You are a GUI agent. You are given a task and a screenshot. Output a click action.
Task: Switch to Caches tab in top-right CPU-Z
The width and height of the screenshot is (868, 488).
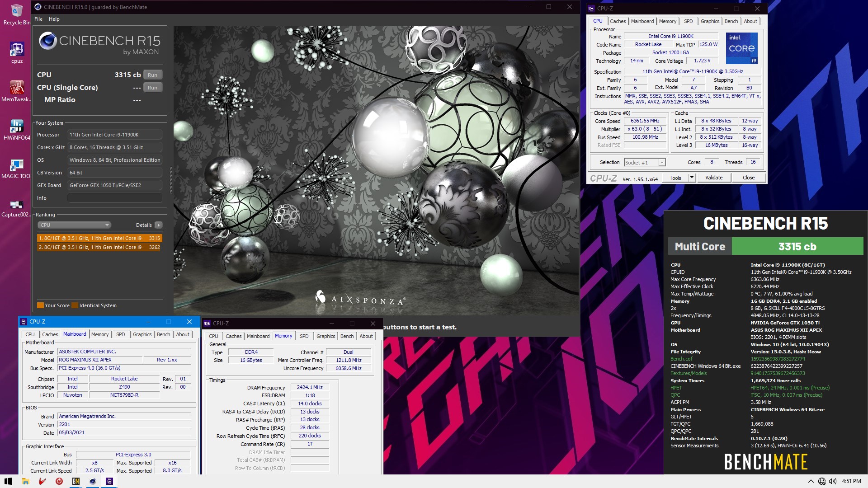tap(618, 21)
